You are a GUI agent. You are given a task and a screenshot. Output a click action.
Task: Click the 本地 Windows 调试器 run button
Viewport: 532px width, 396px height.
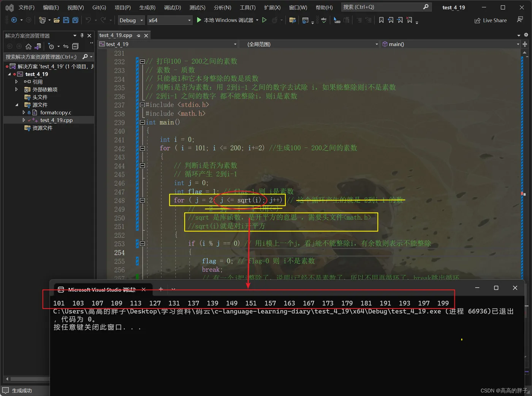click(225, 20)
